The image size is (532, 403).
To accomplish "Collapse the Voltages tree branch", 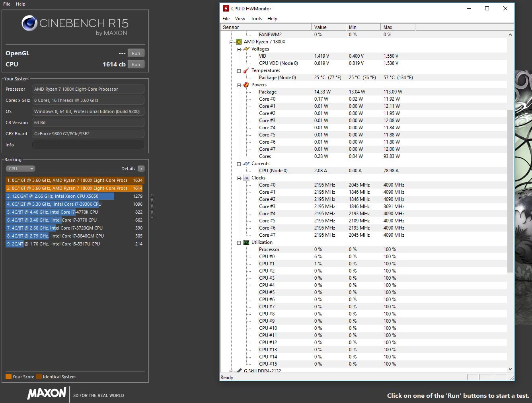I will (x=239, y=49).
